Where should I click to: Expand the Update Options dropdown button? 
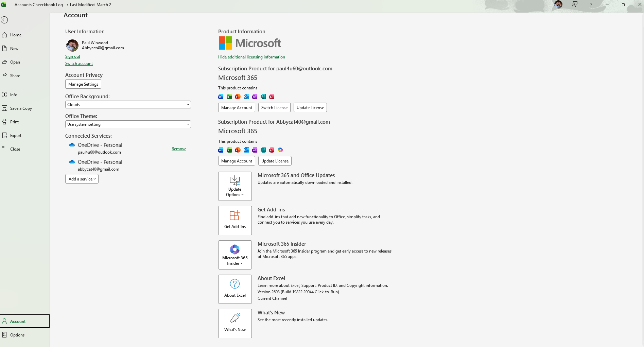(235, 186)
